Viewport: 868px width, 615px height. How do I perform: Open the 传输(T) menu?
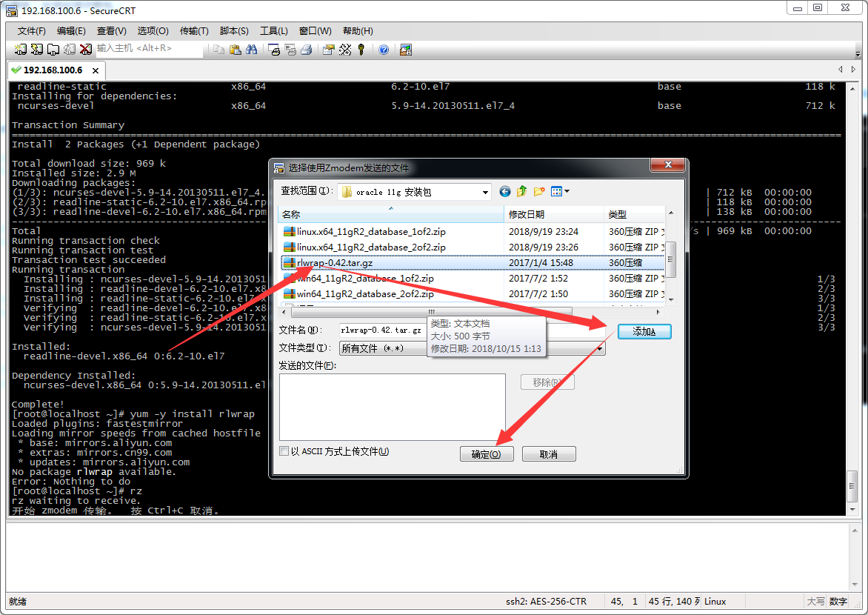coord(194,31)
